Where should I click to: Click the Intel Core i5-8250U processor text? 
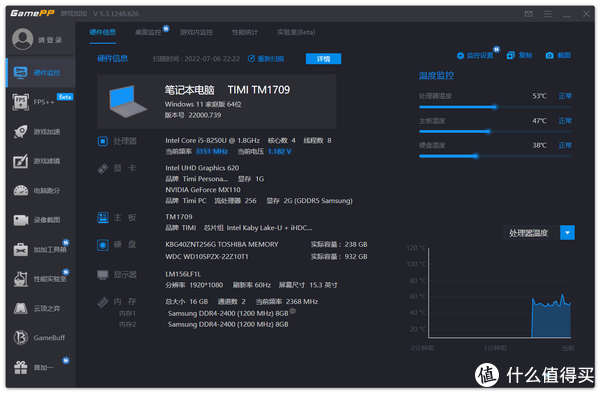(212, 140)
